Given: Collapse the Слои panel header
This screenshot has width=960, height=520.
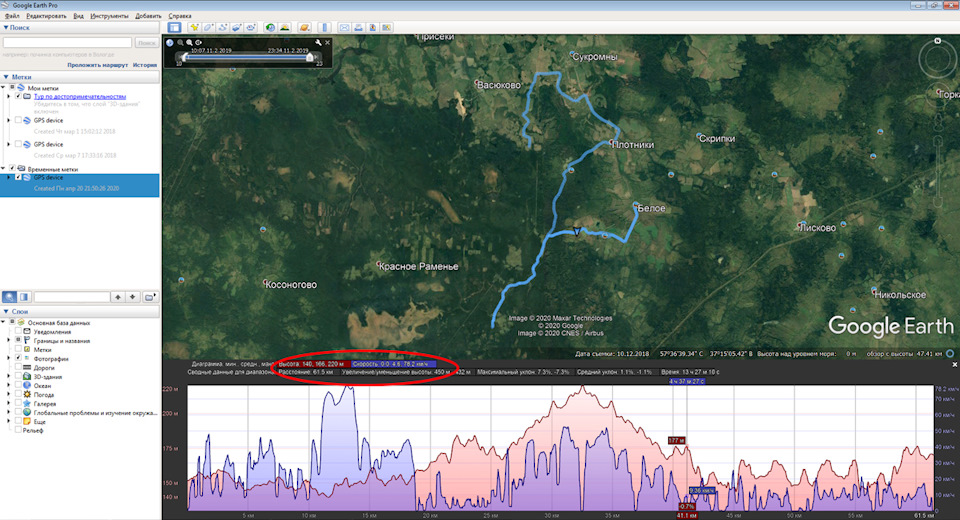Looking at the screenshot, I should pos(6,312).
